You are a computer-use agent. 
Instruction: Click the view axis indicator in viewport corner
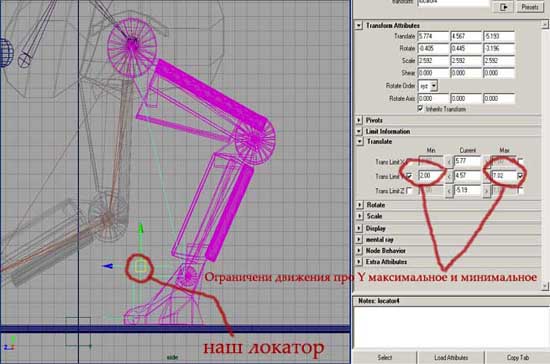(x=10, y=344)
